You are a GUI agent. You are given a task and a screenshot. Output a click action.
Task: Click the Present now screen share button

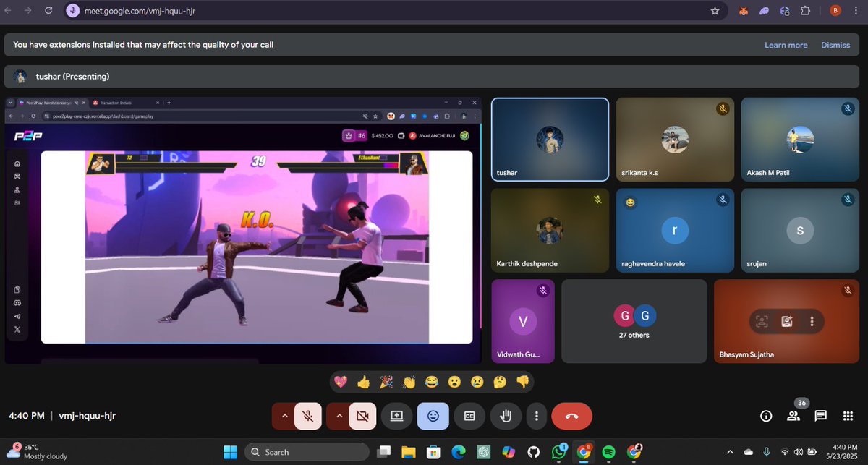pos(397,416)
